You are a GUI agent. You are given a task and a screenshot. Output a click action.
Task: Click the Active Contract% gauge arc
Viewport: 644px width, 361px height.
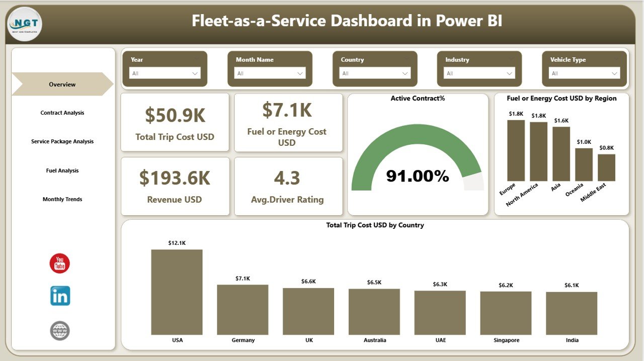(418, 128)
